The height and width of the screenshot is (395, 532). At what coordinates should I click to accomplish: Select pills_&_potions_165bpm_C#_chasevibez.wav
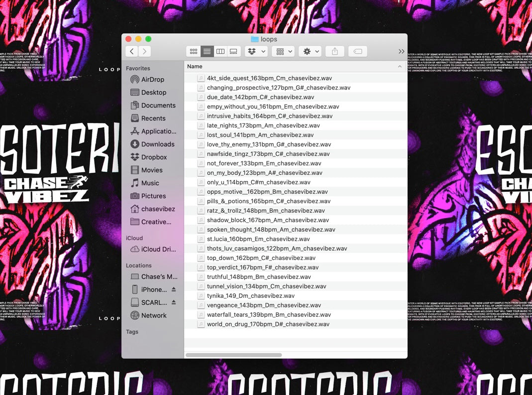click(296, 201)
